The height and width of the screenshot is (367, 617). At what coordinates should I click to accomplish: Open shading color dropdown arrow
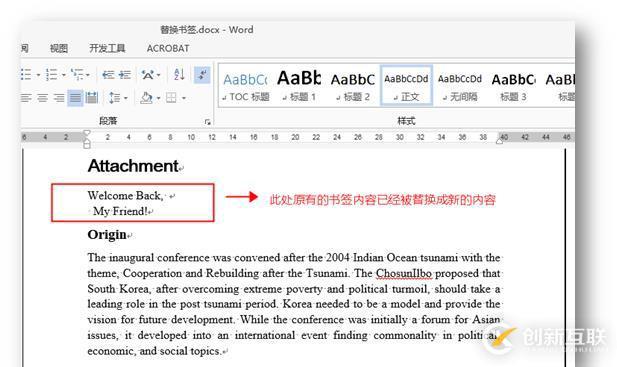[158, 98]
